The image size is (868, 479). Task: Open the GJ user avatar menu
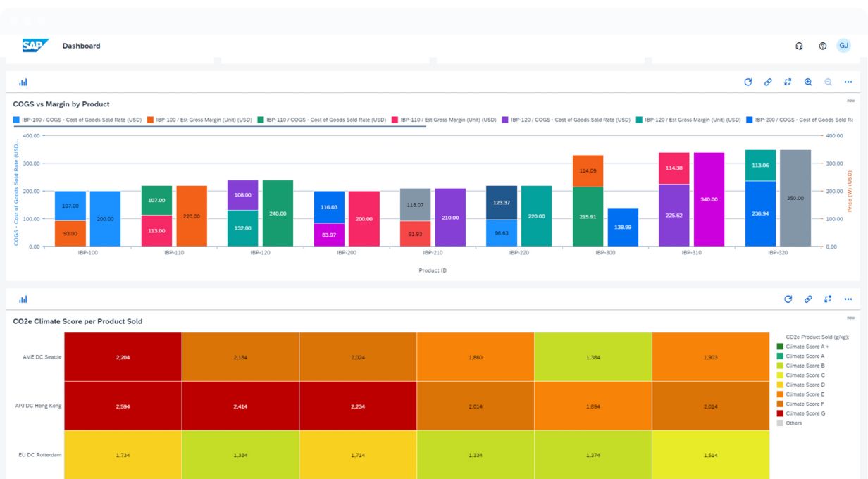[844, 46]
